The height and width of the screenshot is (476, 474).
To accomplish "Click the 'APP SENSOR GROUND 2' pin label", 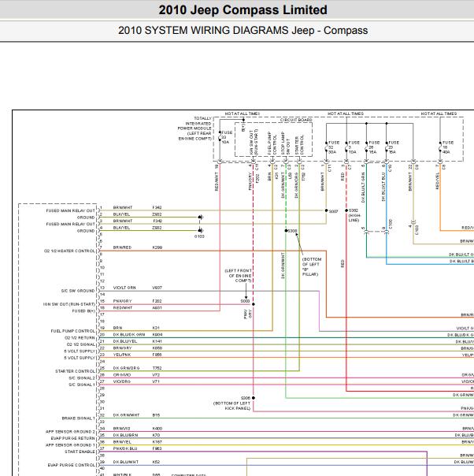I will click(x=70, y=431).
